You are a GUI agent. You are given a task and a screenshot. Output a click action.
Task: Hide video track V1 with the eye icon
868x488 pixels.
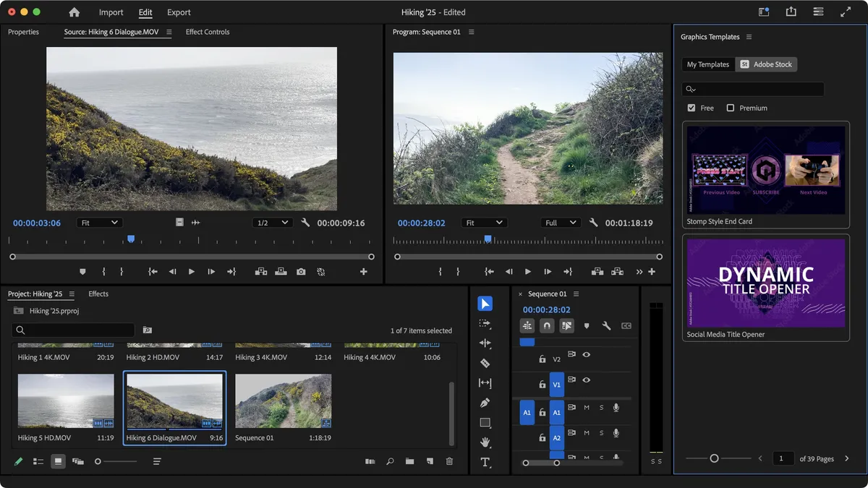[586, 380]
